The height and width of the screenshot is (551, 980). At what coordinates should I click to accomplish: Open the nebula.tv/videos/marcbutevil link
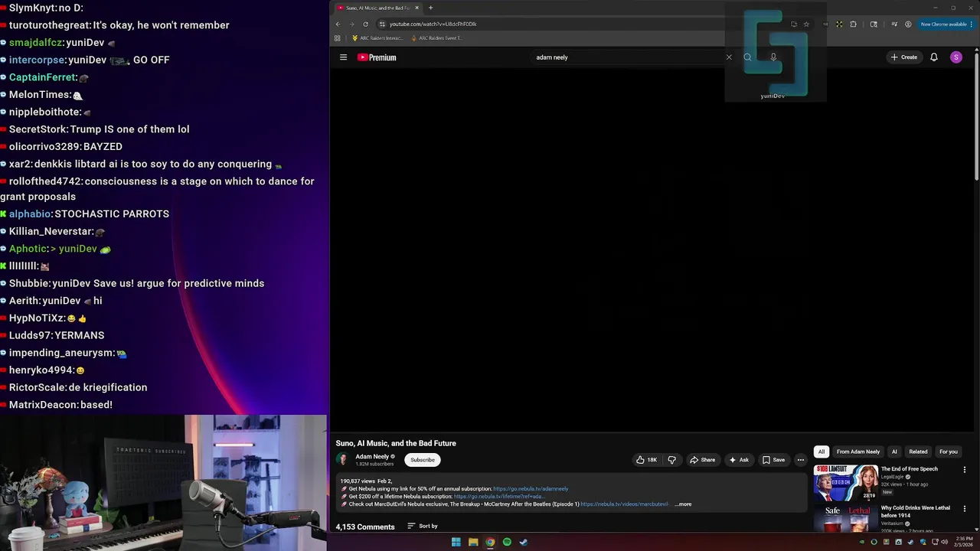click(x=625, y=504)
